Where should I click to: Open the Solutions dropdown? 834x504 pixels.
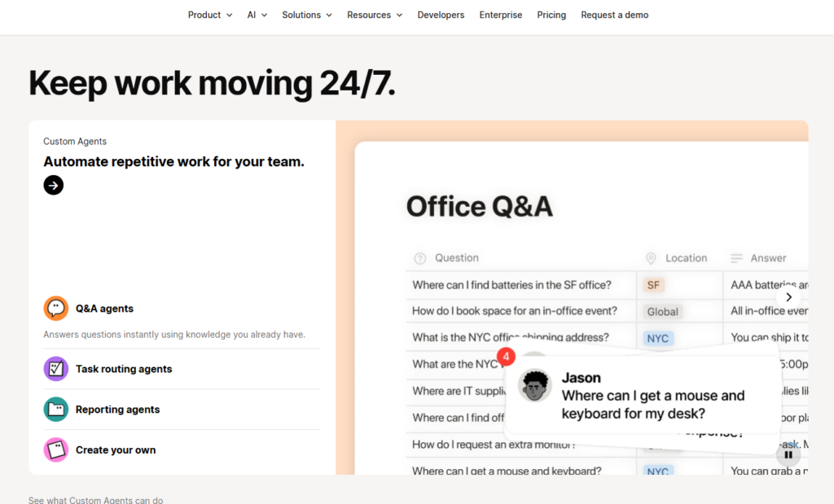pos(307,15)
